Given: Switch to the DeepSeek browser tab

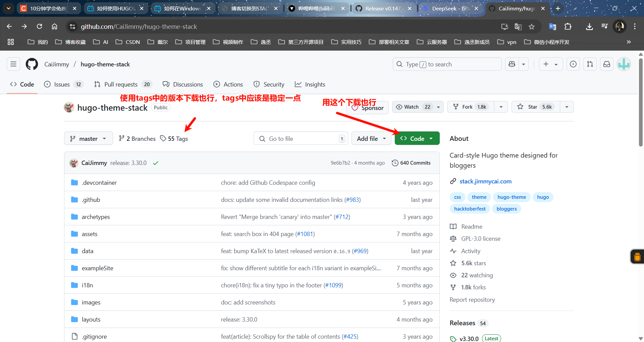Looking at the screenshot, I should point(450,8).
